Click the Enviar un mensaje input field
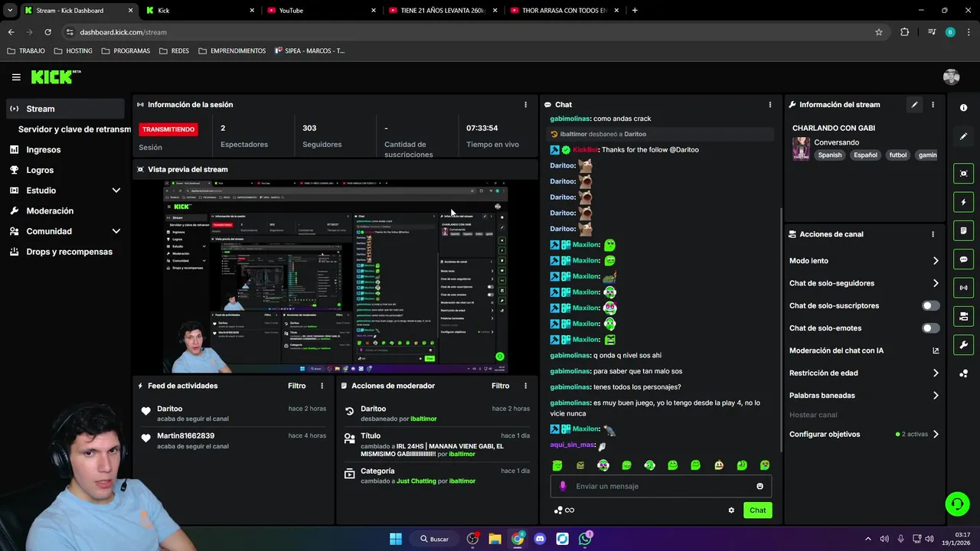The width and height of the screenshot is (980, 551). click(661, 486)
